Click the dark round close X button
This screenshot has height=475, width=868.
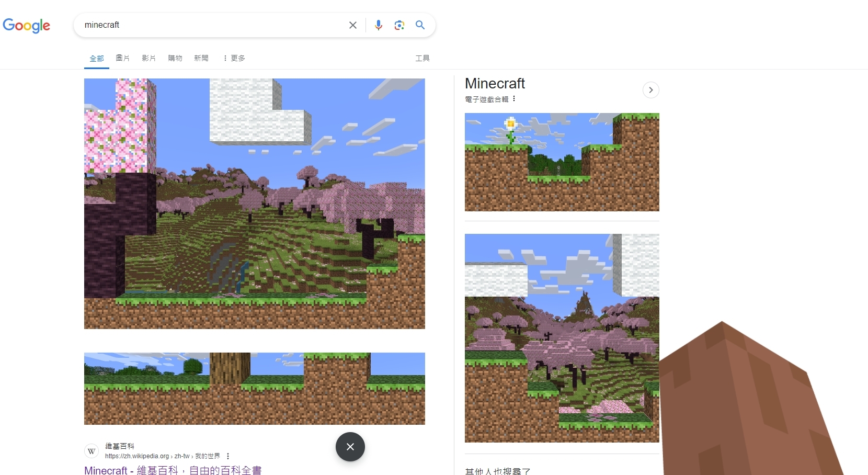click(x=350, y=447)
